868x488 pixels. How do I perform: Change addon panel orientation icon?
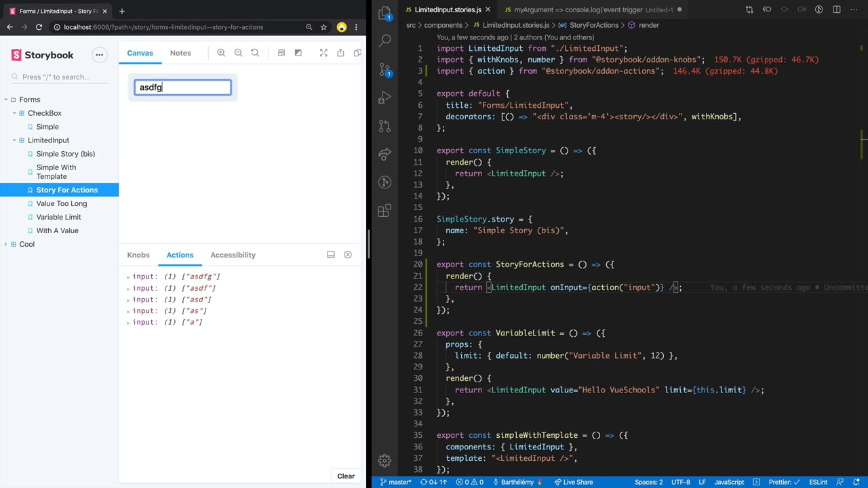click(331, 255)
